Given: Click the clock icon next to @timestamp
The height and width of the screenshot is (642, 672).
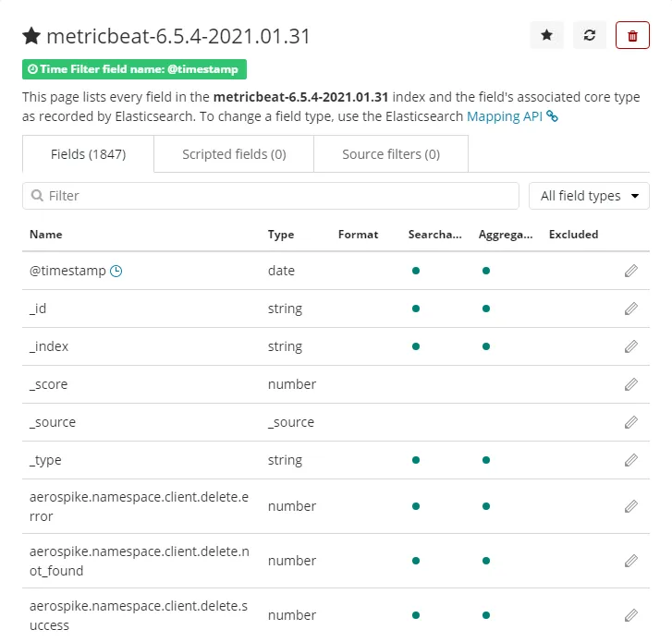Looking at the screenshot, I should pos(116,271).
